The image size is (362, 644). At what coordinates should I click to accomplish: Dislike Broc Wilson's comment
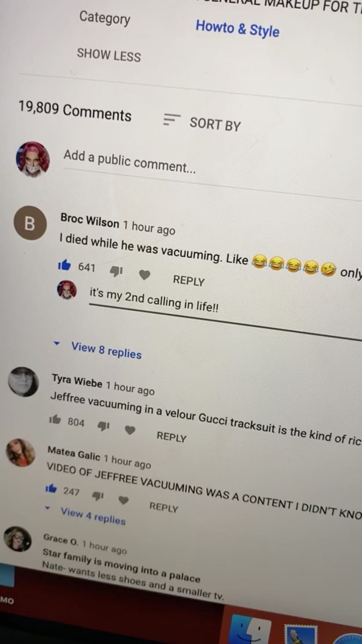(116, 271)
